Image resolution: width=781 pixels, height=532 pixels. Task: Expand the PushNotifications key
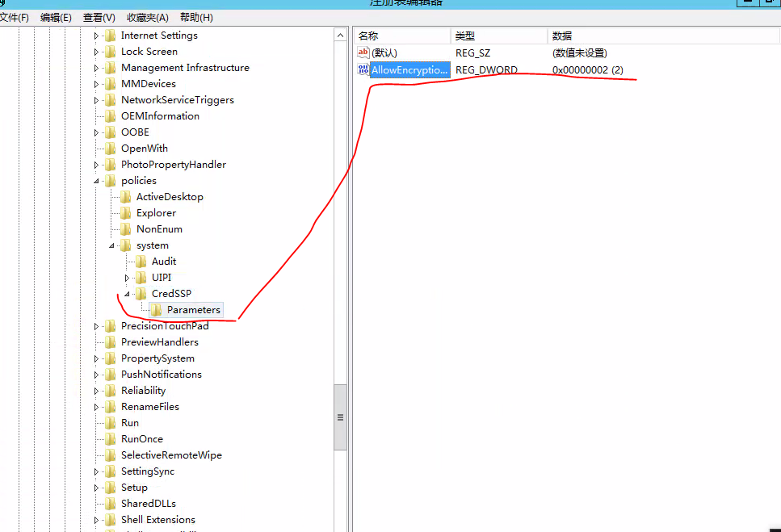point(96,375)
